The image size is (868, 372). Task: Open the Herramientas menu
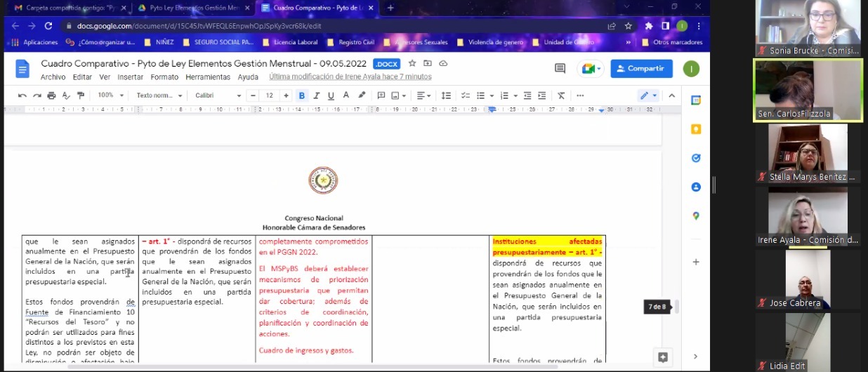(208, 77)
